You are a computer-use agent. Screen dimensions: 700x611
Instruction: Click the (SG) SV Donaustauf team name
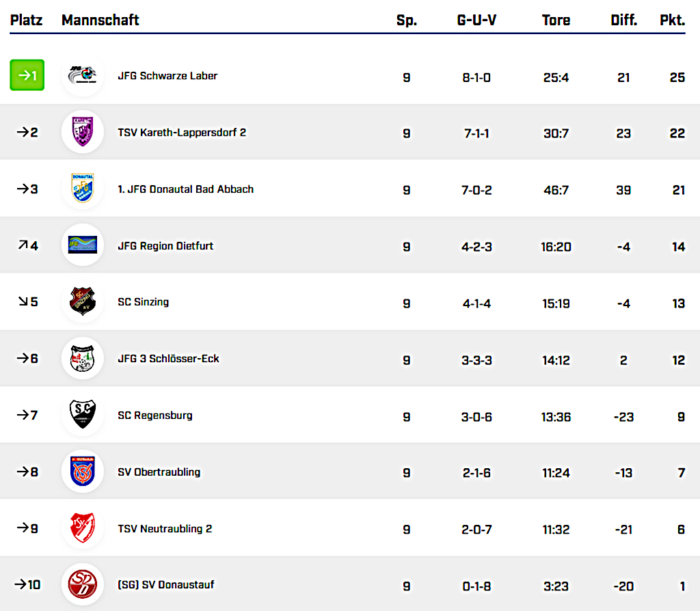166,584
